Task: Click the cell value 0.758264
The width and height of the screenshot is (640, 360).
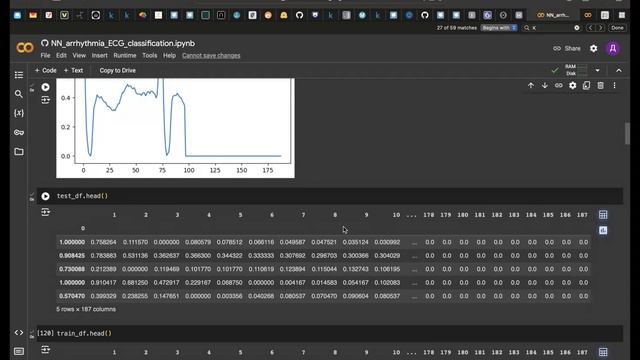Action: coord(103,242)
